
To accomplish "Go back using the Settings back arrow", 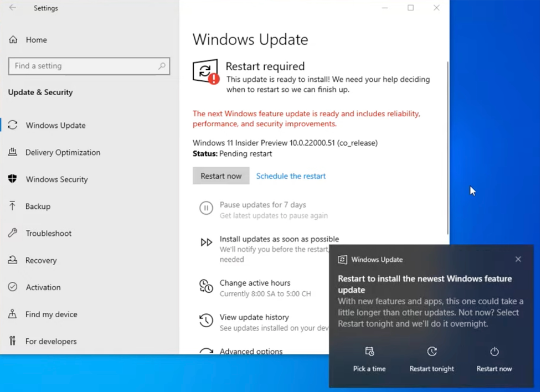I will 13,8.
